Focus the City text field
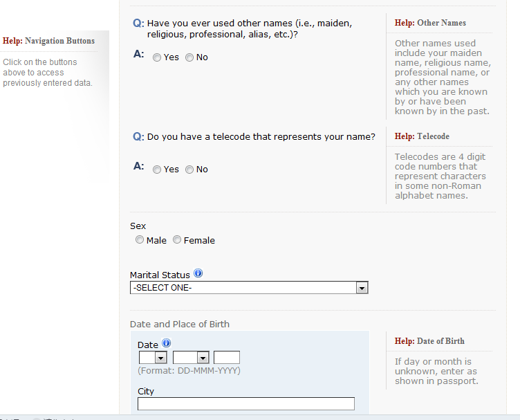Image resolution: width=520 pixels, height=420 pixels. 246,404
